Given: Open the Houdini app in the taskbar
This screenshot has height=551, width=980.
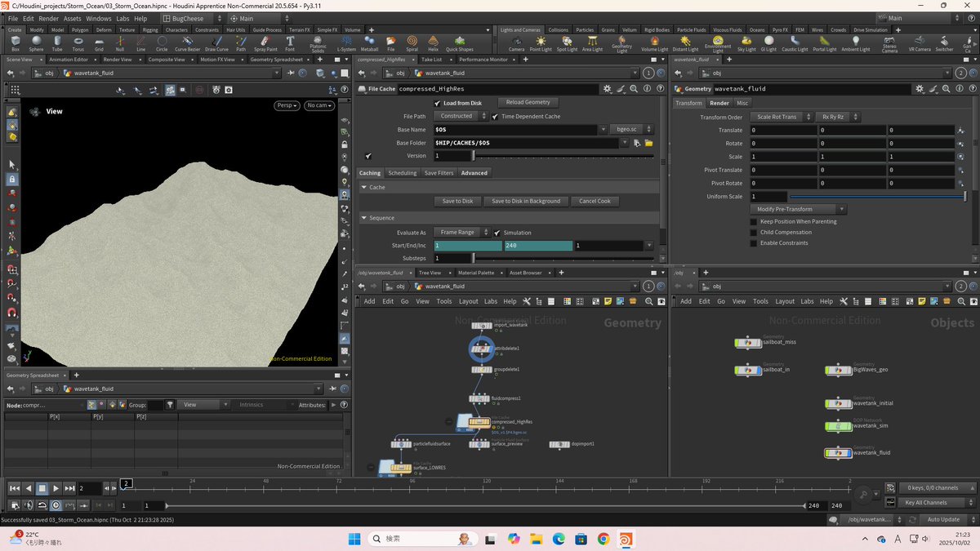Looking at the screenshot, I should tap(626, 539).
